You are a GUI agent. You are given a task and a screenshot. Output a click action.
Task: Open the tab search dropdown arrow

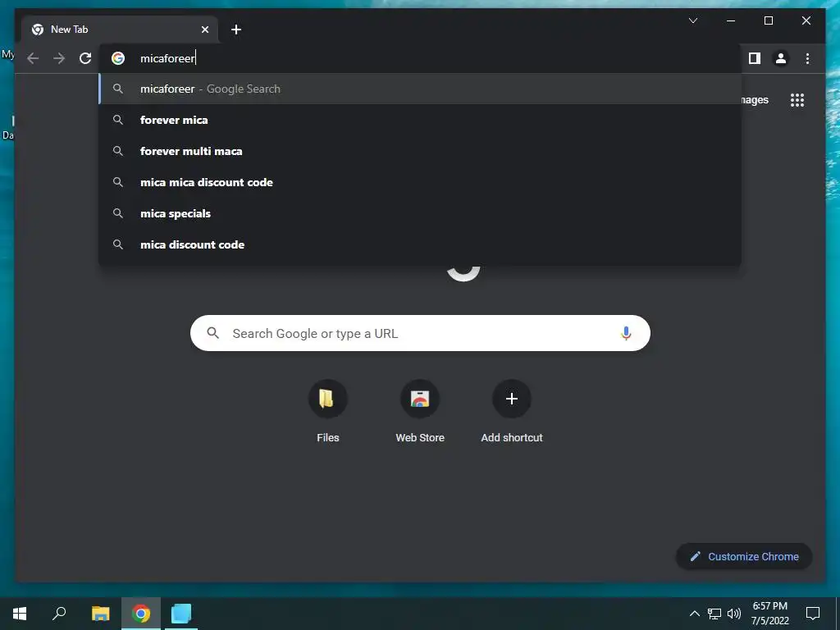tap(692, 21)
